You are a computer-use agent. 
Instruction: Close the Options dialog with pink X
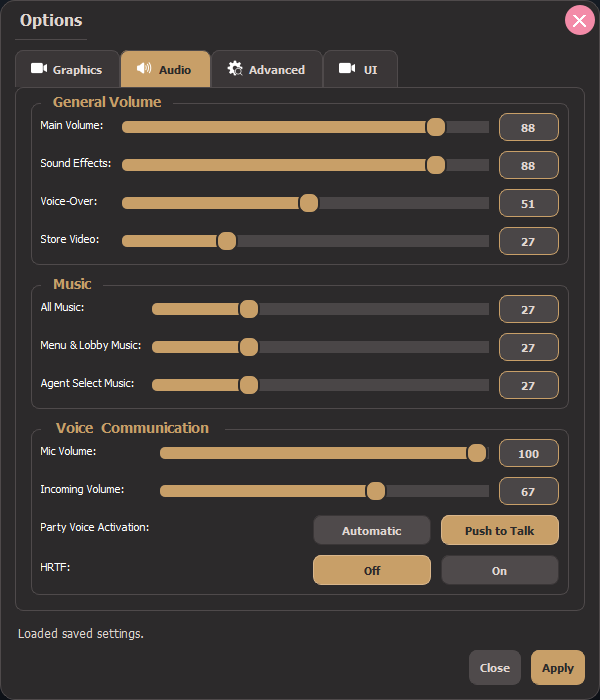click(579, 20)
